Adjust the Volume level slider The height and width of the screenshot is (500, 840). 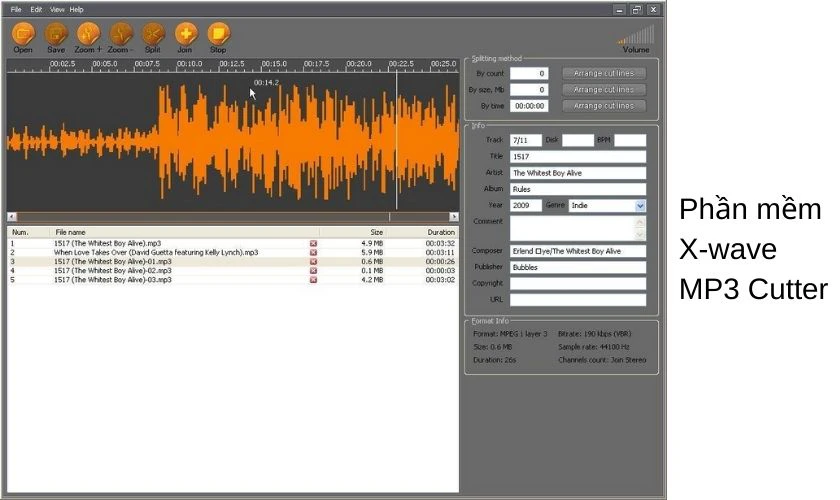point(636,35)
